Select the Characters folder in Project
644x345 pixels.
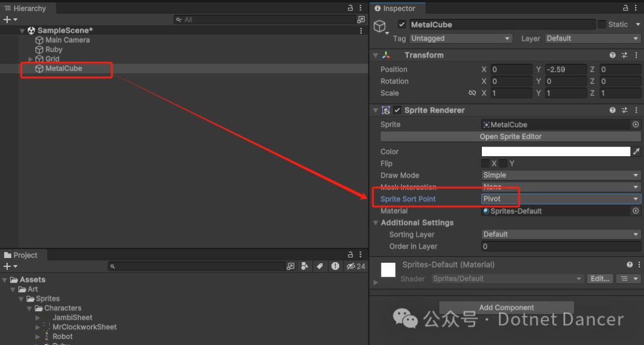[63, 308]
